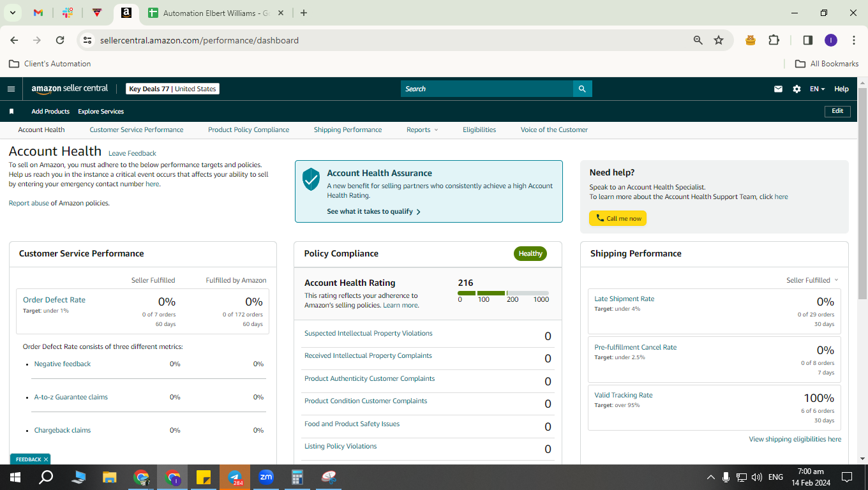Open the All Bookmarks folder

827,64
